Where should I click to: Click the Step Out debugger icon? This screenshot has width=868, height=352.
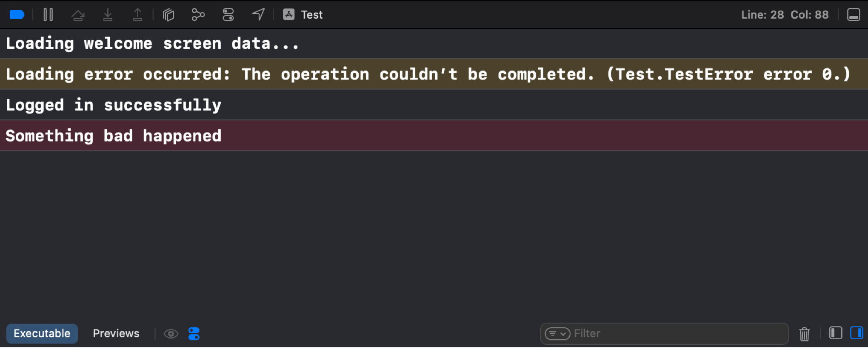tap(137, 14)
